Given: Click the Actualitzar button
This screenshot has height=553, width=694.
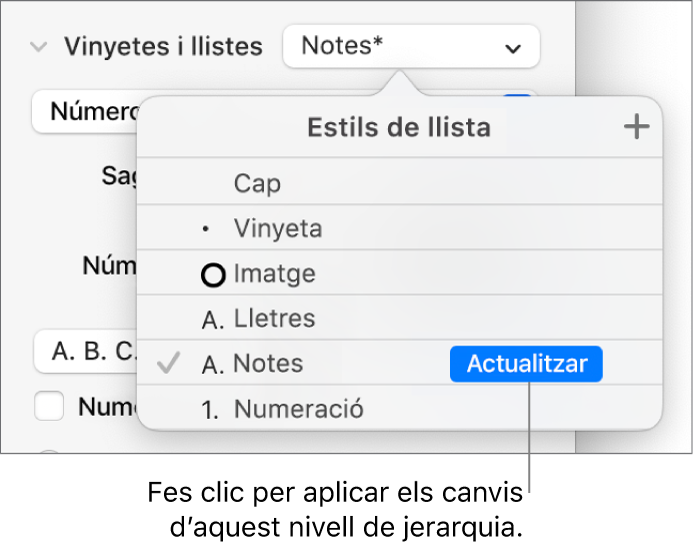Looking at the screenshot, I should coord(526,364).
